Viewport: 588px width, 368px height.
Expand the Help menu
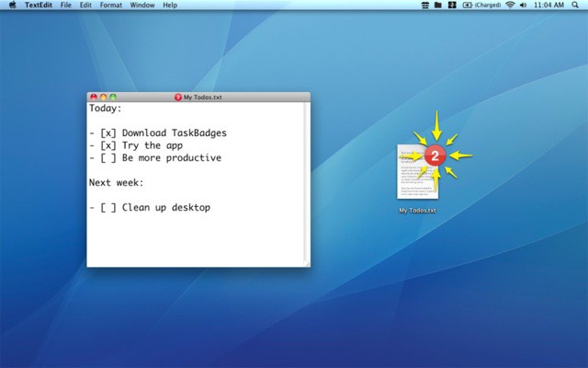coord(170,6)
